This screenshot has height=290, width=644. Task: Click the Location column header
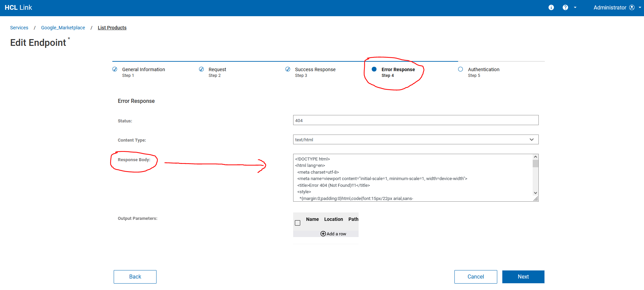click(x=334, y=219)
